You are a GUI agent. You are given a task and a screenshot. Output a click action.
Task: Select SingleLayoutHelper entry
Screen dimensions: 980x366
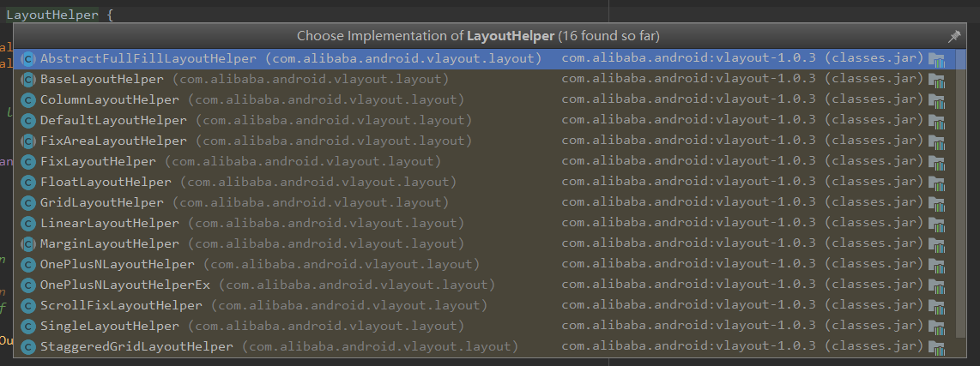485,327
